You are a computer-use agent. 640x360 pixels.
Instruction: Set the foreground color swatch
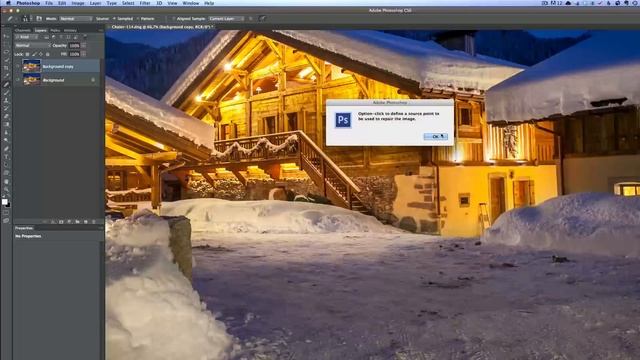(x=4, y=201)
